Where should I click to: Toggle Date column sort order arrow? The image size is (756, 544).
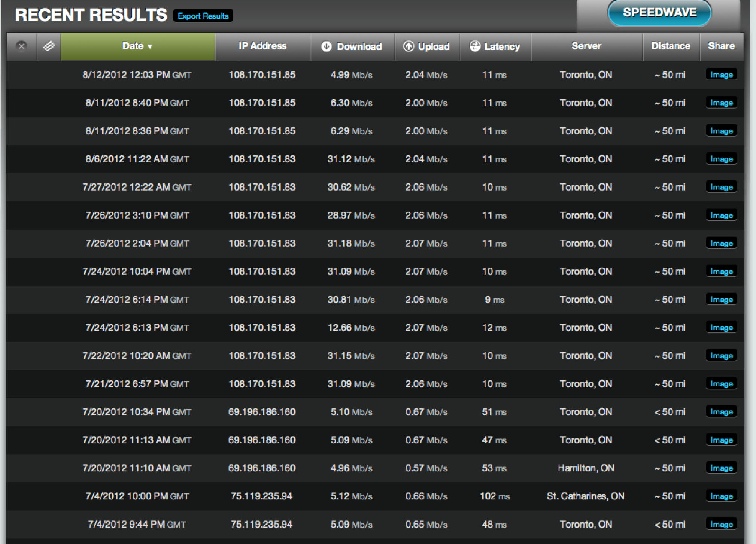(x=150, y=47)
